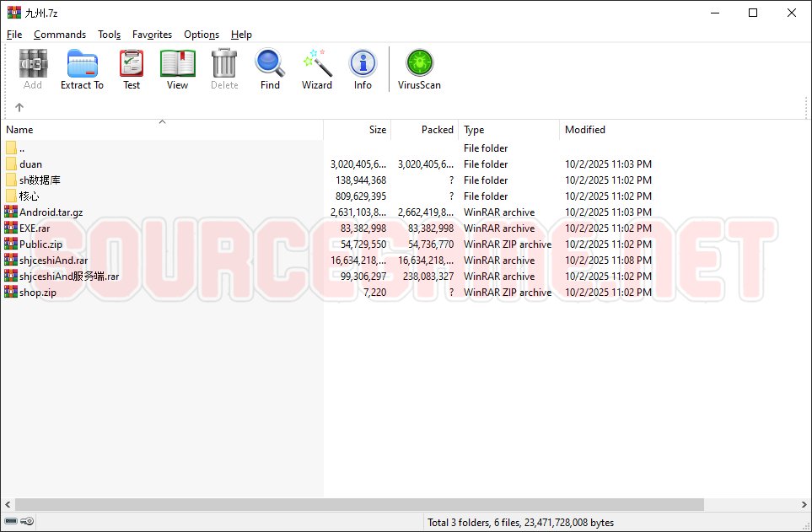Launch the Find tool
This screenshot has height=532, width=812.
[x=270, y=69]
